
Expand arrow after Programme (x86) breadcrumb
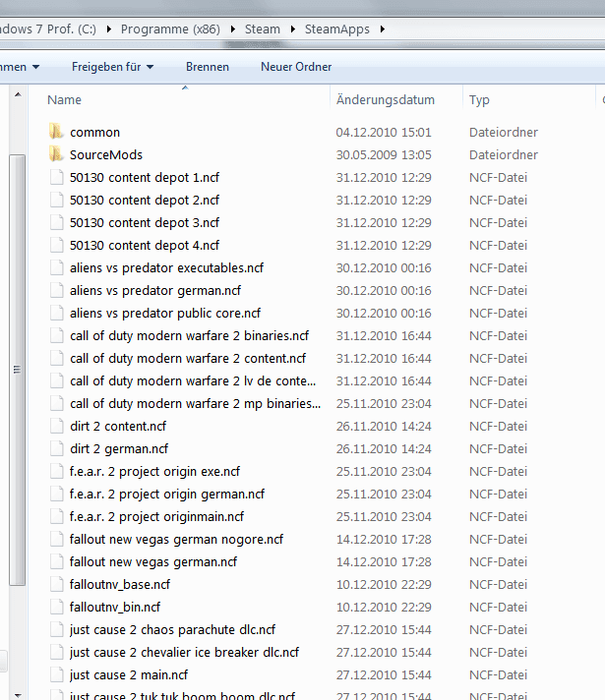[233, 29]
